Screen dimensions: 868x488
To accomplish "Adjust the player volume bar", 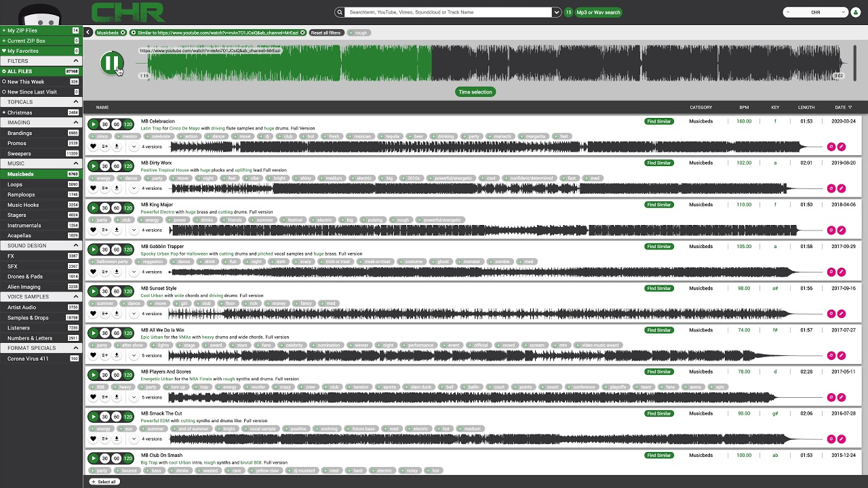I will pyautogui.click(x=854, y=63).
